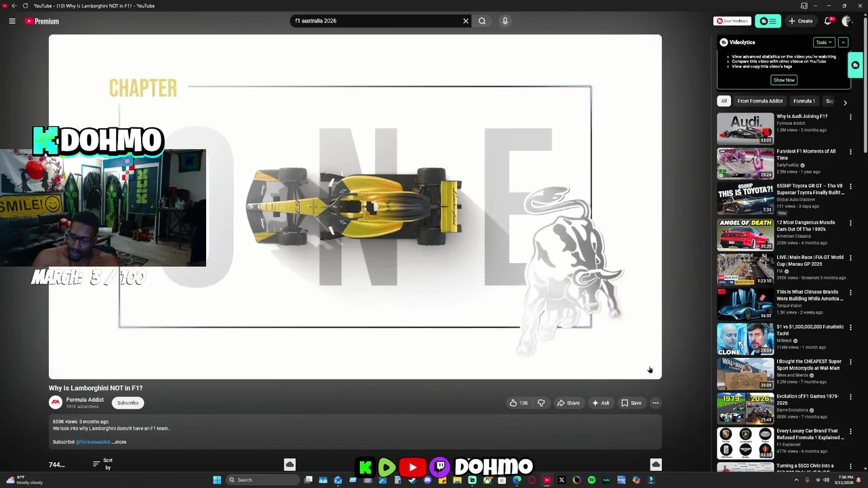Viewport: 868px width, 488px height.
Task: Open the YouTube guide hamburger menu
Action: pos(12,21)
